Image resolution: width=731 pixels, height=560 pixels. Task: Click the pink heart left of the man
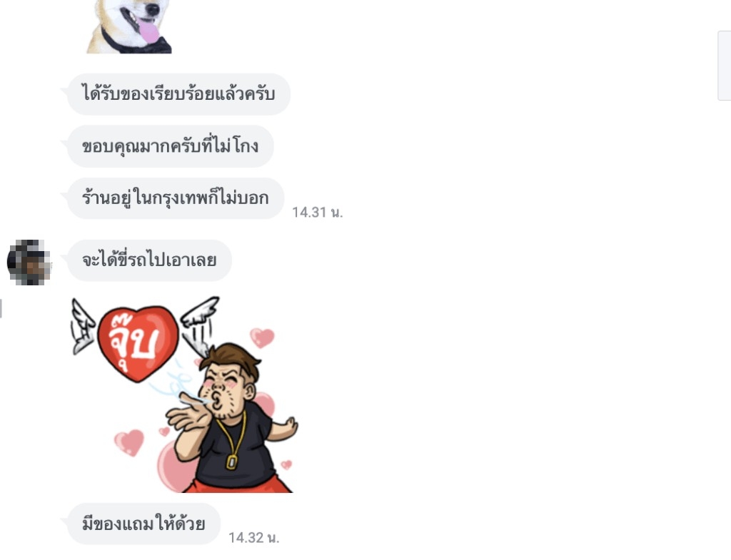tap(129, 442)
